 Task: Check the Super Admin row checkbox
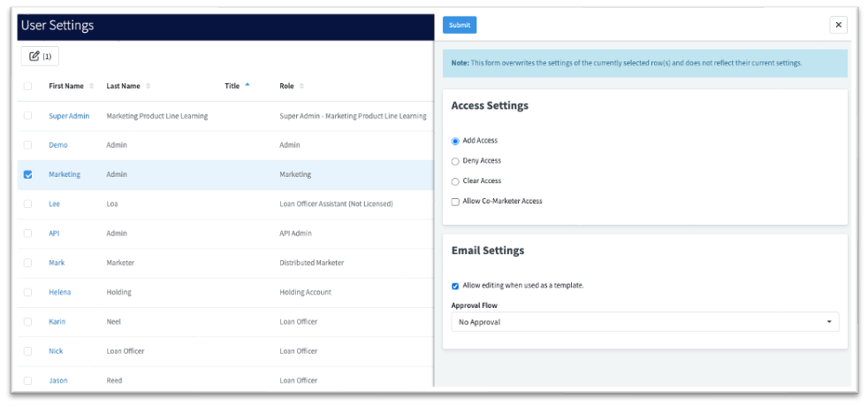27,116
